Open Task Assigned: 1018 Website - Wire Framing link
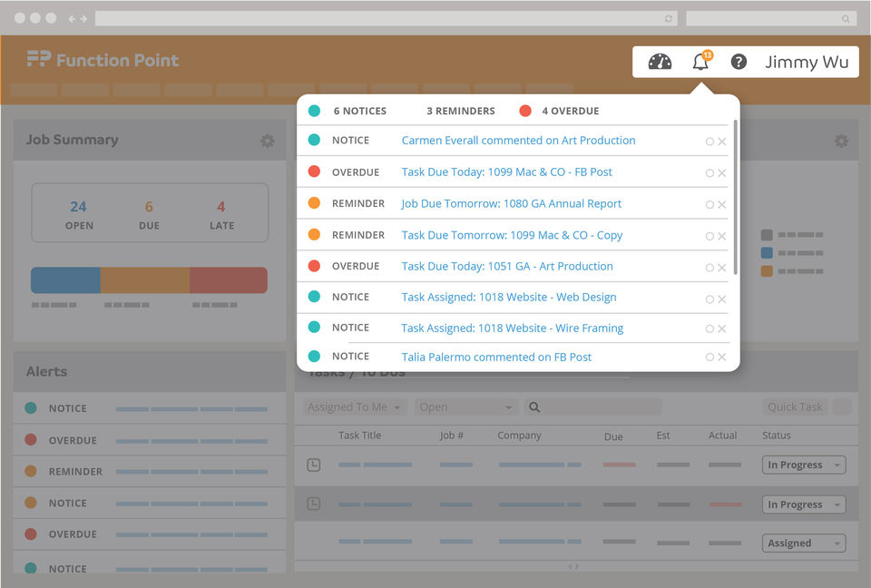This screenshot has height=588, width=871. click(x=512, y=328)
